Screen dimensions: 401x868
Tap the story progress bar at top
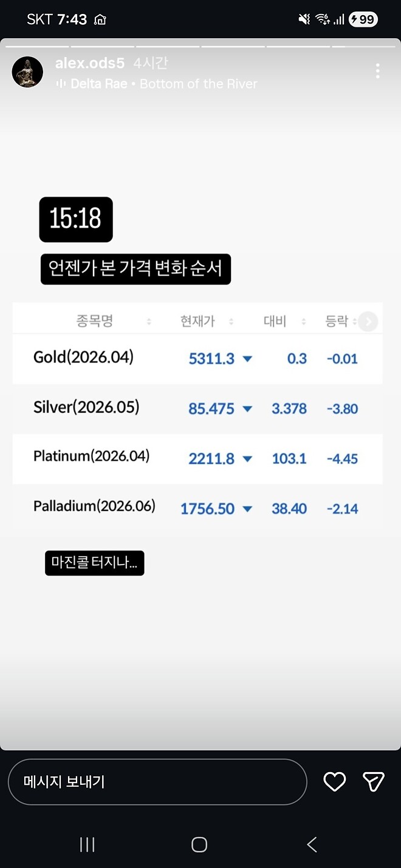pyautogui.click(x=200, y=44)
